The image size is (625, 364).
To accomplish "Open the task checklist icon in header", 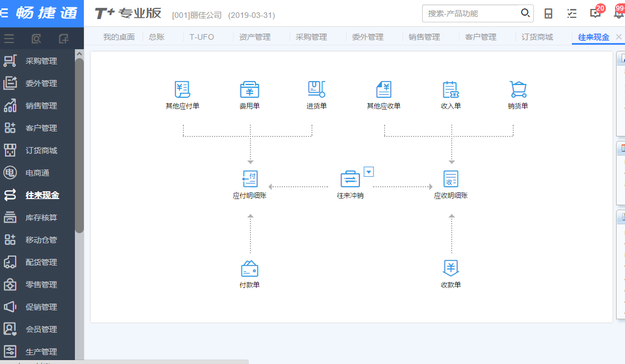I will coord(572,13).
